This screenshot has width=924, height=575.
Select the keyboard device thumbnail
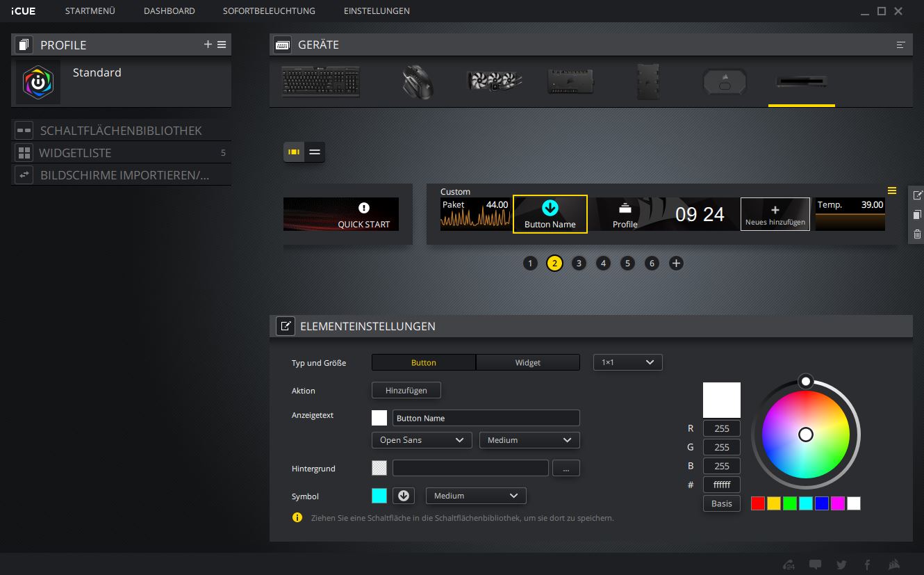pyautogui.click(x=320, y=82)
